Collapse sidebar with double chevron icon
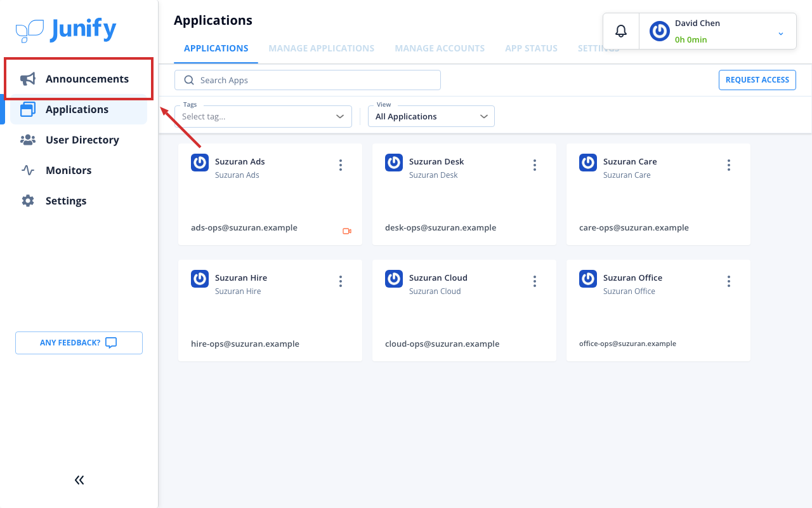The height and width of the screenshot is (508, 812). point(79,480)
